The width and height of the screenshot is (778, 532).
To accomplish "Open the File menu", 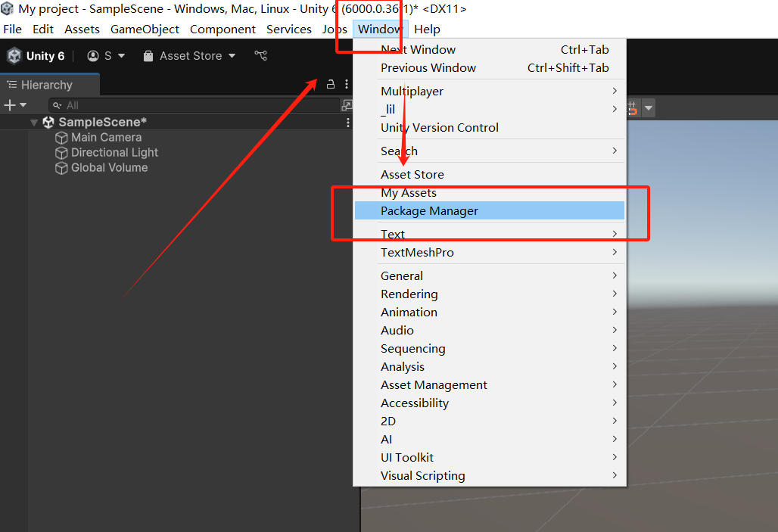I will pyautogui.click(x=12, y=30).
